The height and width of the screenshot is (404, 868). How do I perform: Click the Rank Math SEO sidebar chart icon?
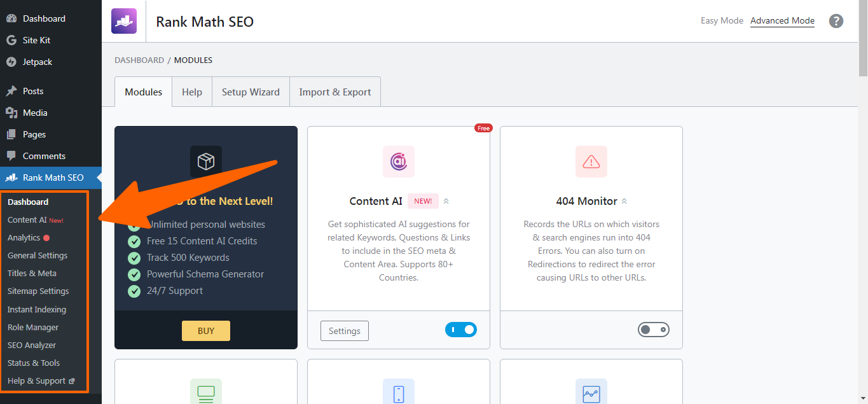[x=11, y=178]
